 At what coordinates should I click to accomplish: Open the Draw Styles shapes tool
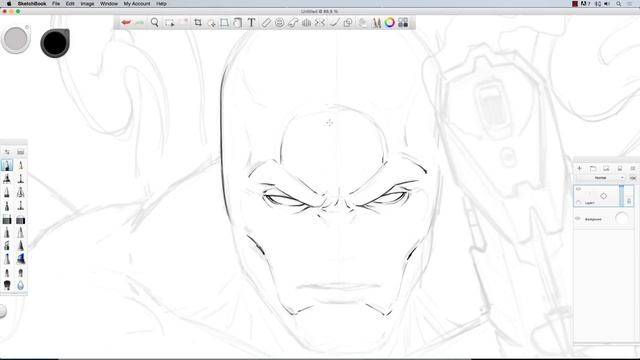348,22
